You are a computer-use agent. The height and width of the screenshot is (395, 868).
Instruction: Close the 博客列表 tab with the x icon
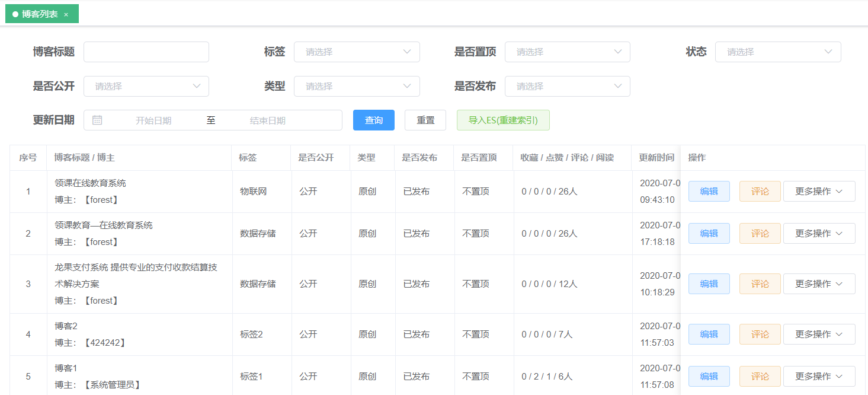click(66, 14)
